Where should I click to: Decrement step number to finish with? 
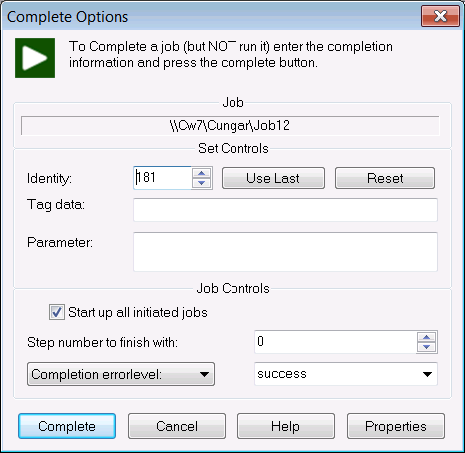coord(426,347)
